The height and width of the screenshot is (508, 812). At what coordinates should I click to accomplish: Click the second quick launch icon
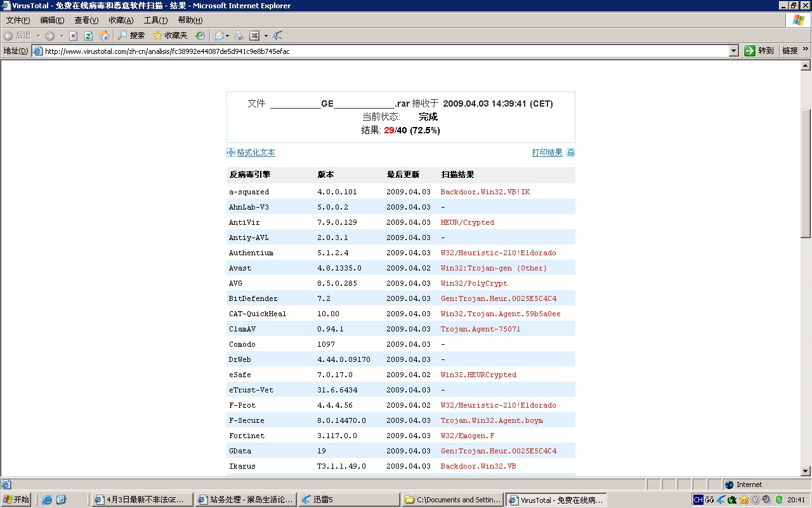tap(61, 500)
